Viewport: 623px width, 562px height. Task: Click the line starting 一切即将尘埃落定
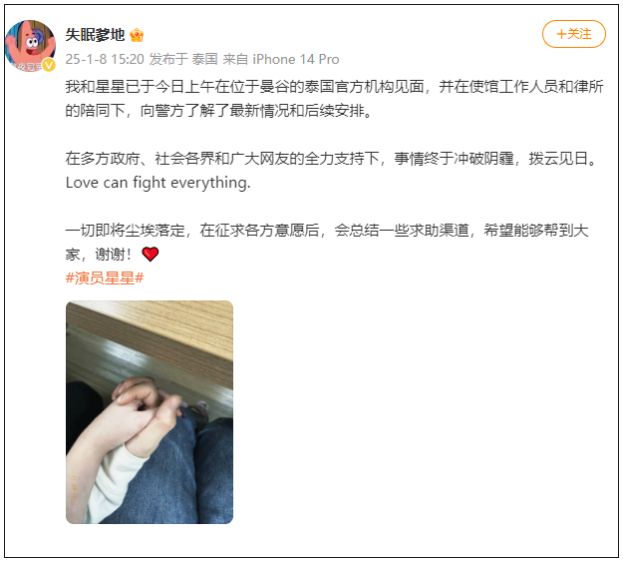pos(327,230)
